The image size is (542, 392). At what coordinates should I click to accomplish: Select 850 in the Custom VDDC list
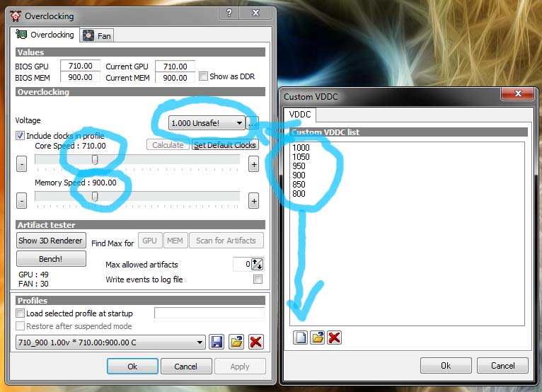coord(299,185)
